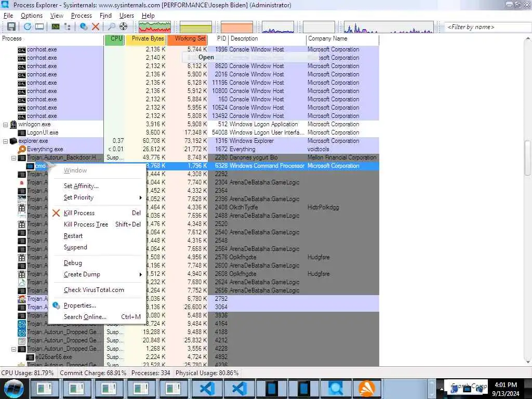Click the explorer.exe process icon
The image size is (532, 399).
(13, 141)
